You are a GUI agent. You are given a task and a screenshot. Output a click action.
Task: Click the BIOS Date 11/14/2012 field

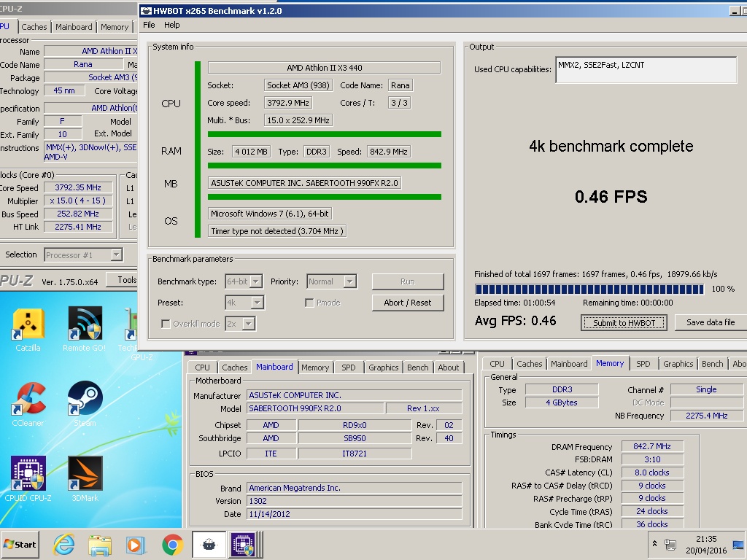click(x=354, y=514)
